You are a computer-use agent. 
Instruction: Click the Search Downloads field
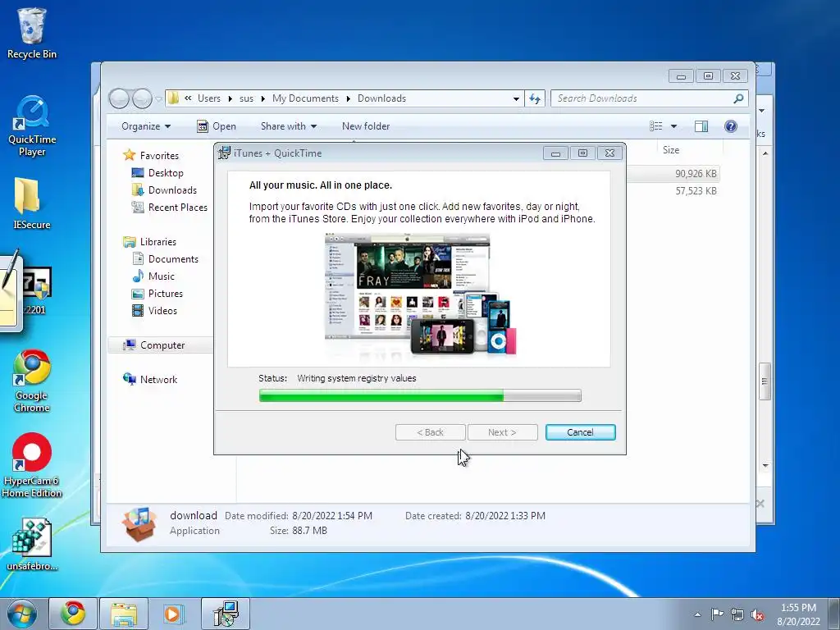(x=643, y=98)
